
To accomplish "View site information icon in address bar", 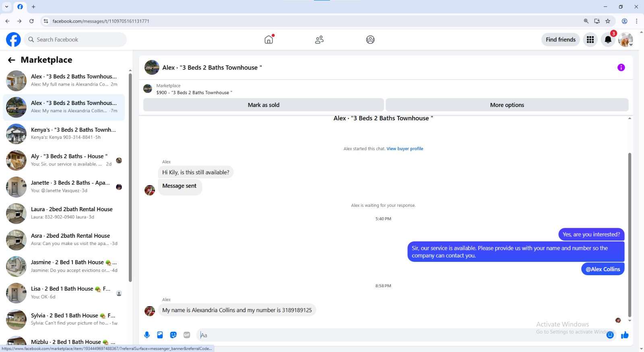I will click(x=46, y=21).
